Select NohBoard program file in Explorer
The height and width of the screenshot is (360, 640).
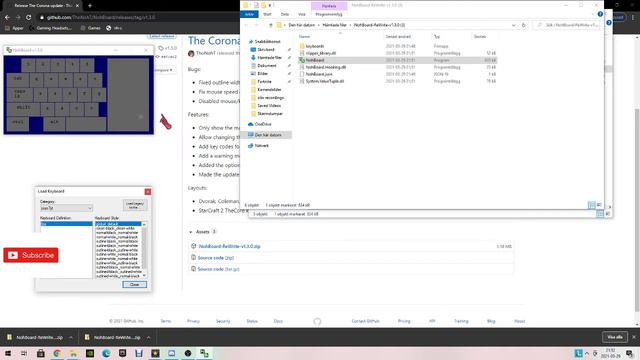point(315,60)
